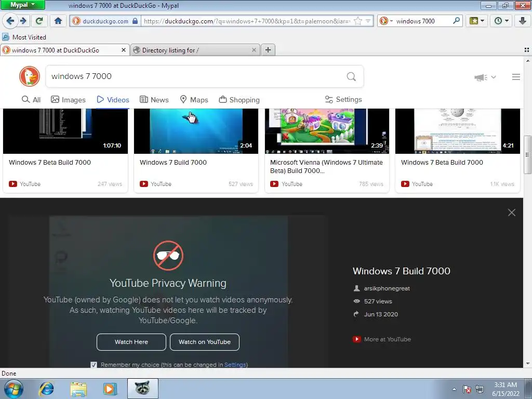This screenshot has width=532, height=399.
Task: Click the scrollbar down arrow
Action: (x=528, y=363)
